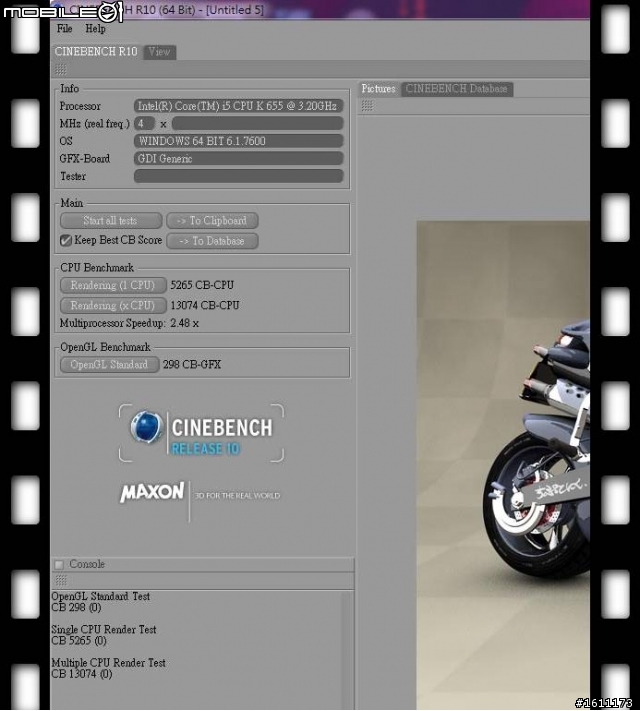This screenshot has width=640, height=711.
Task: Click the rendered motorcycle picture
Action: click(503, 465)
